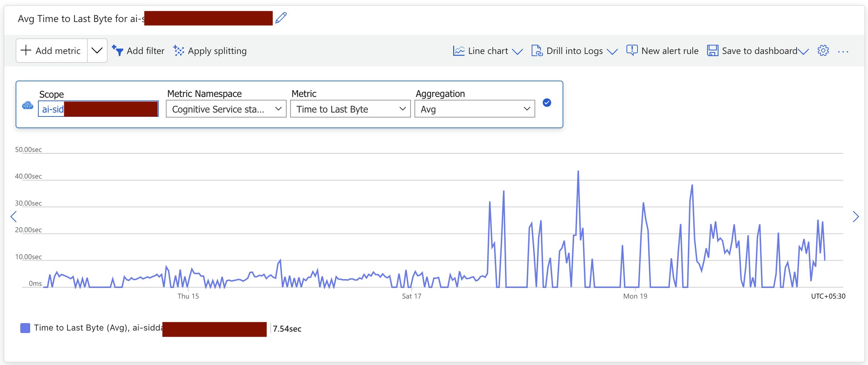Open the Aggregation dropdown set to Avg

click(x=475, y=109)
